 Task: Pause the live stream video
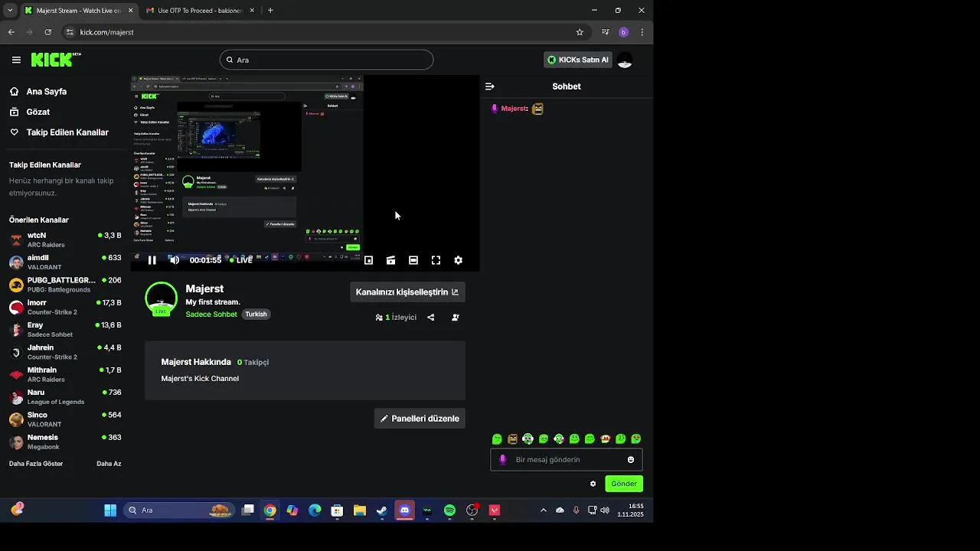tap(152, 260)
